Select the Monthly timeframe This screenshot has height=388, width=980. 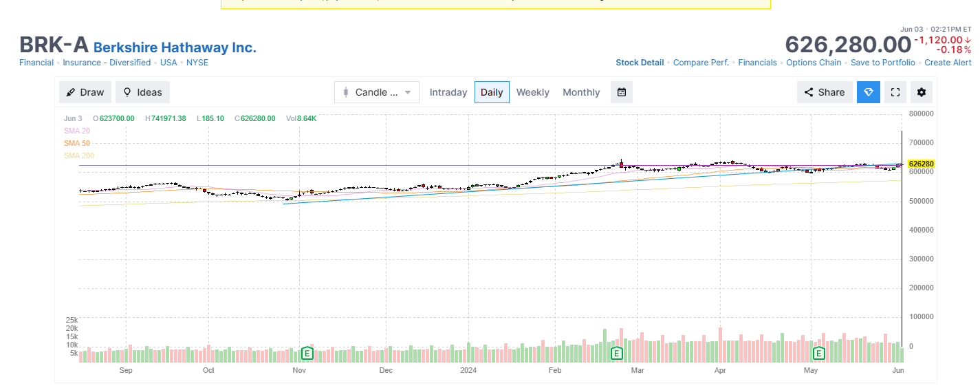click(581, 92)
